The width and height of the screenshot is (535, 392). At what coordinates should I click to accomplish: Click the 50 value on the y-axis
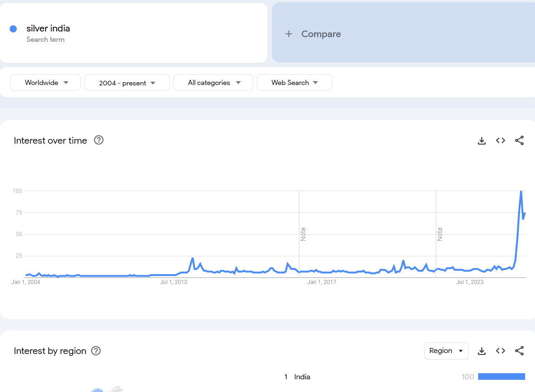coord(19,234)
